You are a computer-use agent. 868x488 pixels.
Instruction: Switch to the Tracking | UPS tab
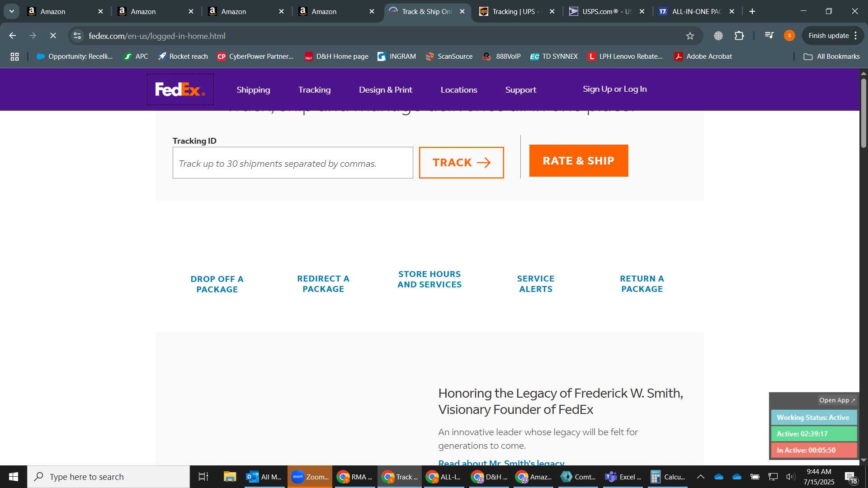click(x=516, y=11)
